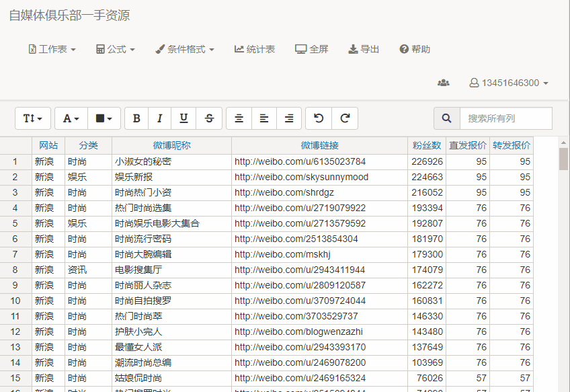Click the 导出 export button
Image resolution: width=570 pixels, height=392 pixels.
click(364, 49)
